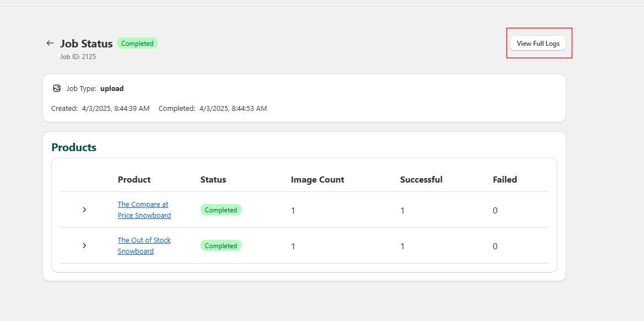Screen dimensions: 644x321
Task: Click the job Completed timestamp
Action: point(233,109)
